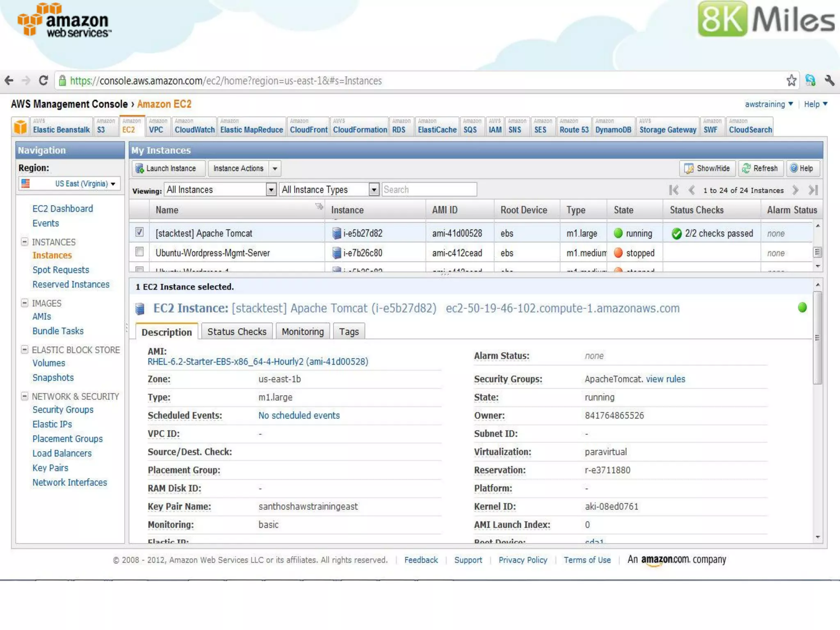The width and height of the screenshot is (840, 630).
Task: Click the browser reload icon
Action: [43, 80]
